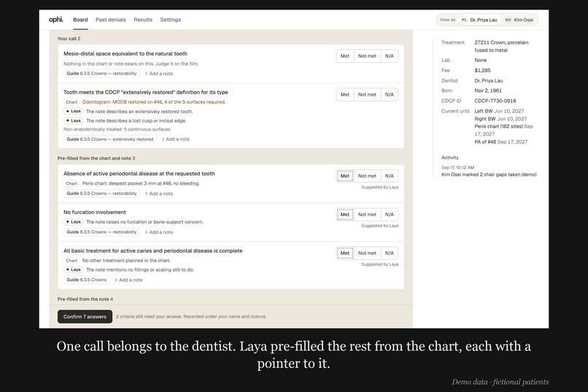Click 'Perio chart (162 sites)' entry

coord(503,130)
